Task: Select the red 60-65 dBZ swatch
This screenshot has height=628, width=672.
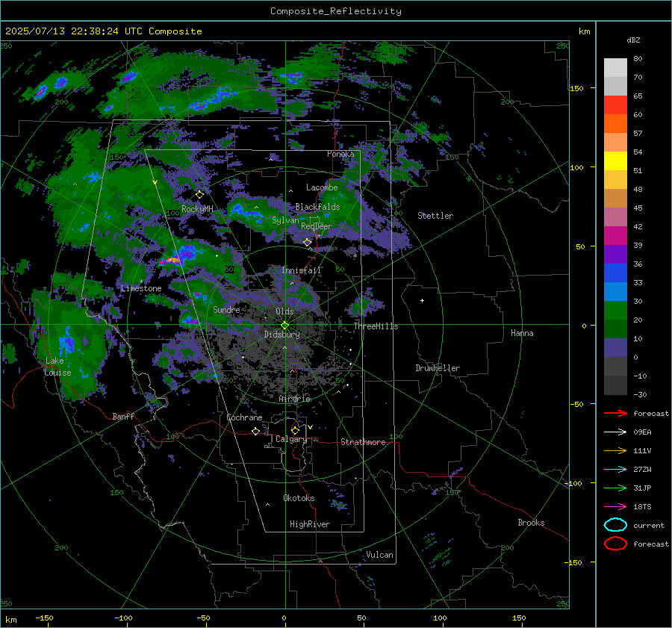Action: click(615, 105)
